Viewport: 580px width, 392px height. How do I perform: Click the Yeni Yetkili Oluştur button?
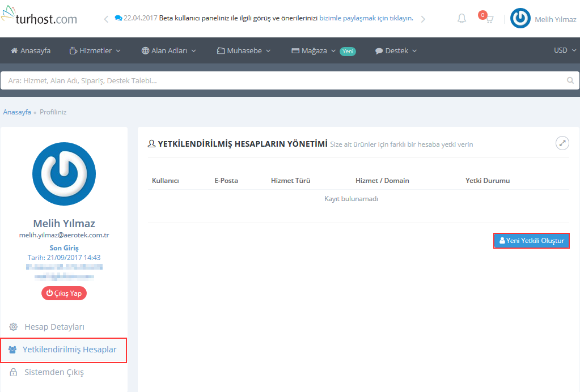pos(531,241)
